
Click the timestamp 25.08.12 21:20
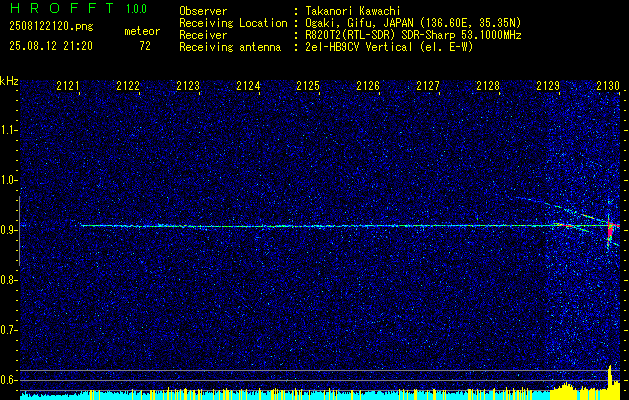(x=51, y=46)
